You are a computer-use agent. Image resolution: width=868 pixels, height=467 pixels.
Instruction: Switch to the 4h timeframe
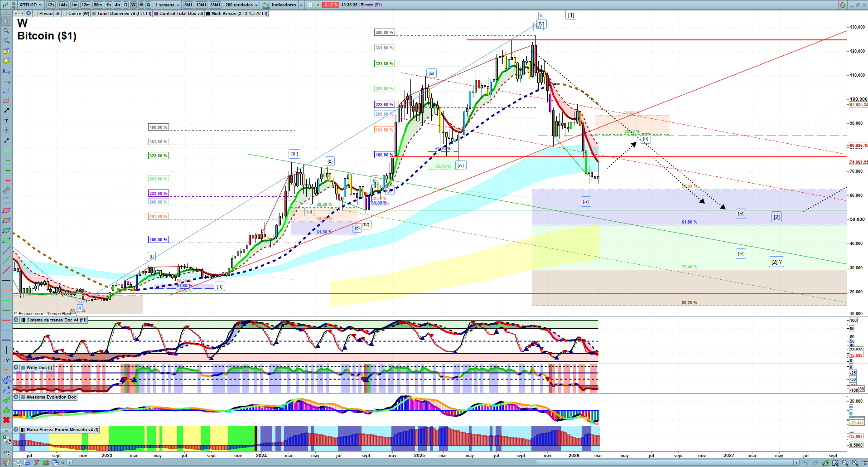coord(117,5)
